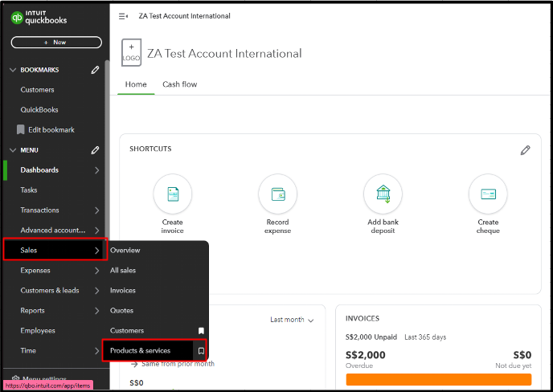553x392 pixels.
Task: Edit bookmarks using the pencil icon
Action: coord(95,70)
